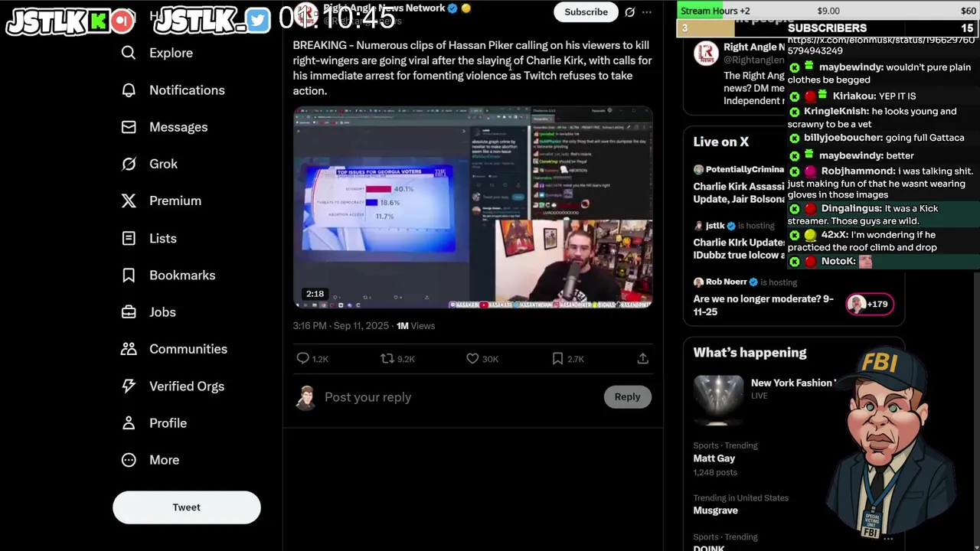Image resolution: width=980 pixels, height=551 pixels.
Task: Open Communities page link
Action: 188,349
